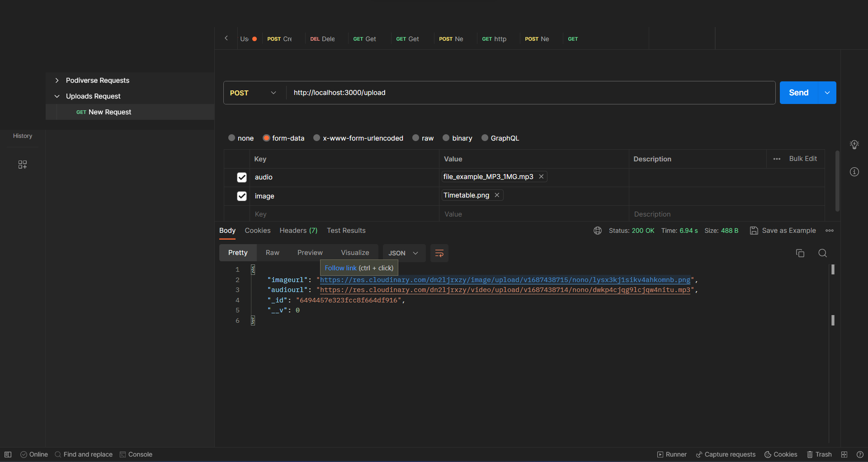Image resolution: width=868 pixels, height=462 pixels.
Task: Open the JSON format dropdown
Action: tap(404, 253)
